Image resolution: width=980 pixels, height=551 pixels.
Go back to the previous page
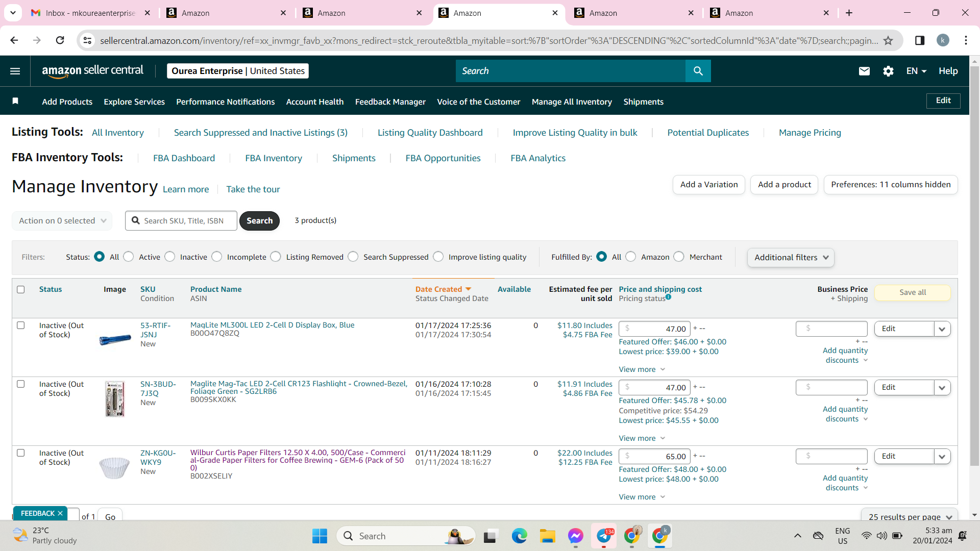[14, 40]
